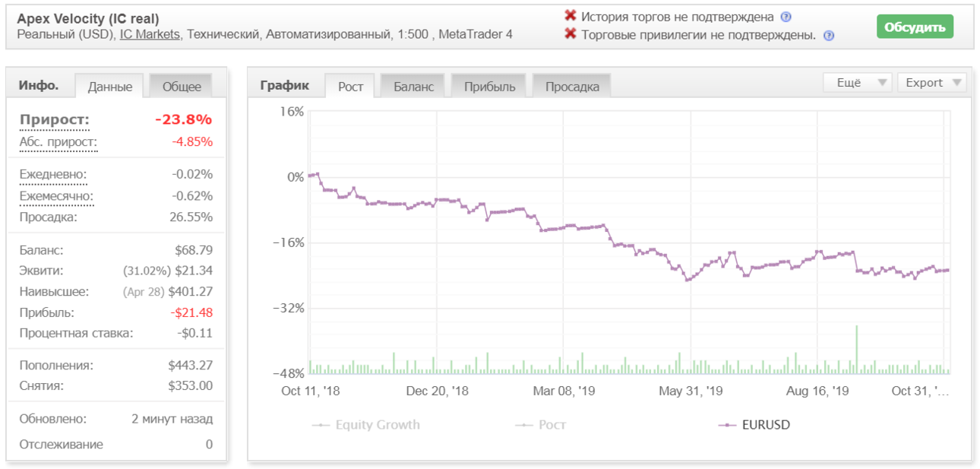Select the Рост chart tab
Image resolution: width=980 pixels, height=469 pixels.
point(350,87)
